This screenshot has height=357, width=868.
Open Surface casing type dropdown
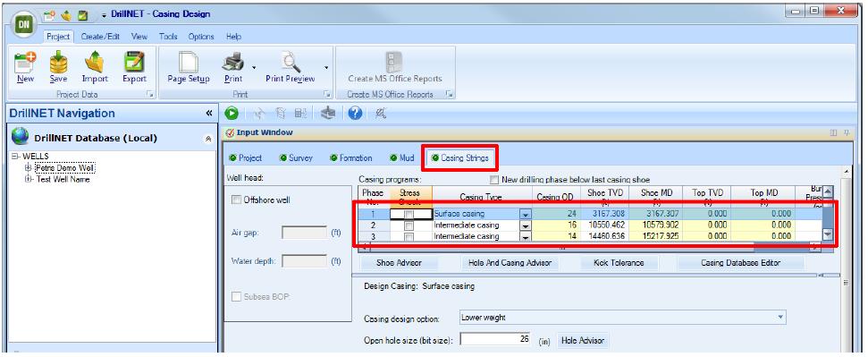pyautogui.click(x=526, y=214)
